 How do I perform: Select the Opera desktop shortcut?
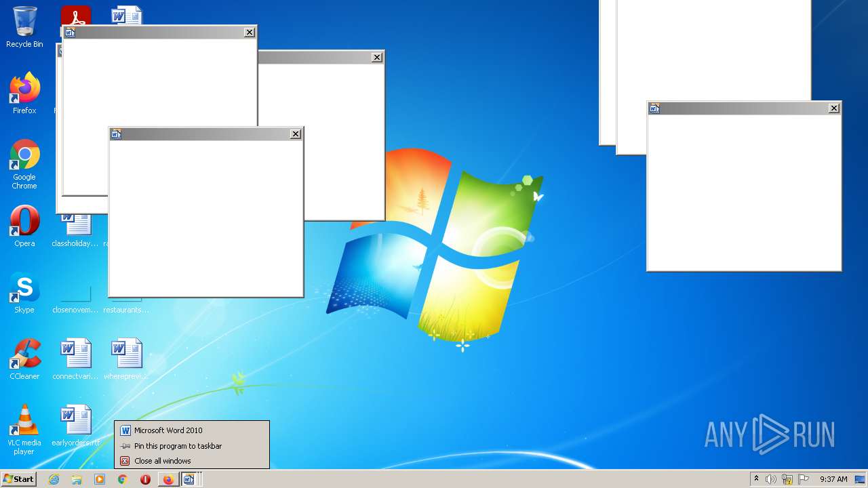point(24,226)
